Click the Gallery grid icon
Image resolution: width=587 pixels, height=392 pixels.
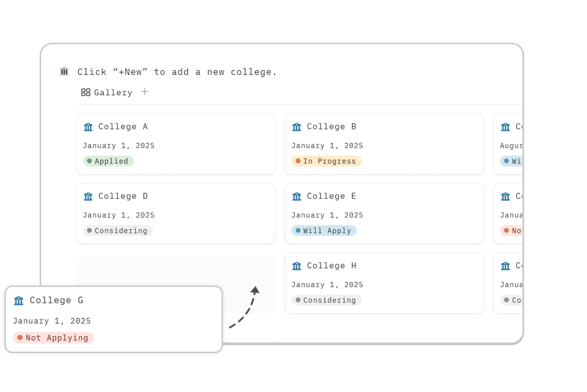pos(86,92)
